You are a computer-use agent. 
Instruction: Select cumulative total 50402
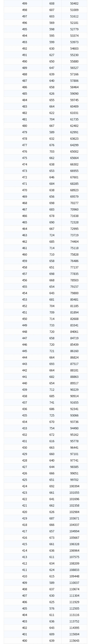tap(74, 4)
